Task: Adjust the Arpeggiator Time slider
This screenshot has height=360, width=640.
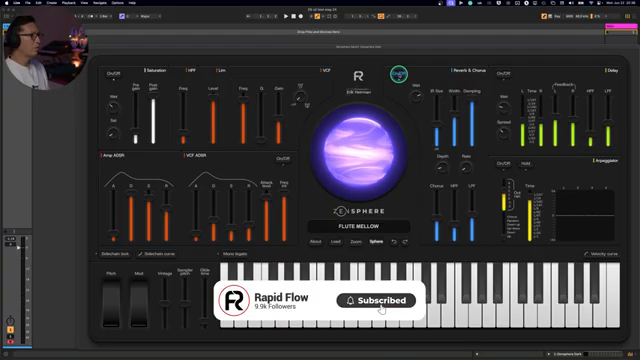Action: click(530, 216)
